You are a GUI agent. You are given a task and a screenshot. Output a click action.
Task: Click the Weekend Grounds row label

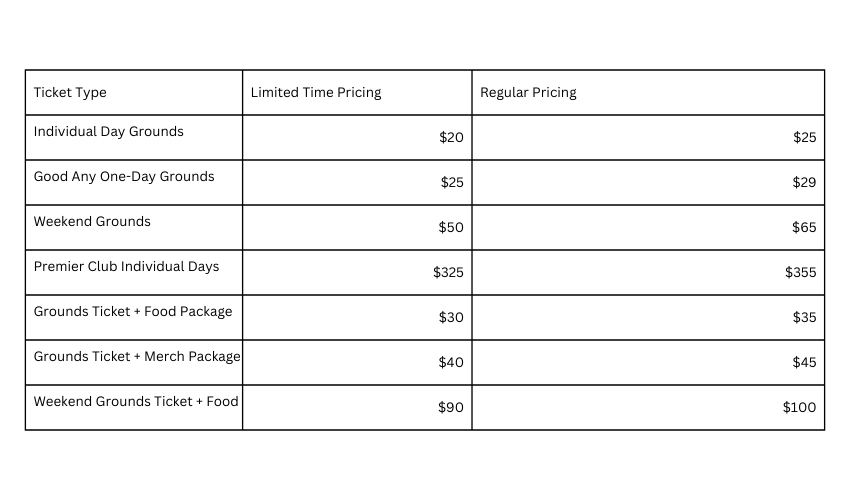point(92,221)
